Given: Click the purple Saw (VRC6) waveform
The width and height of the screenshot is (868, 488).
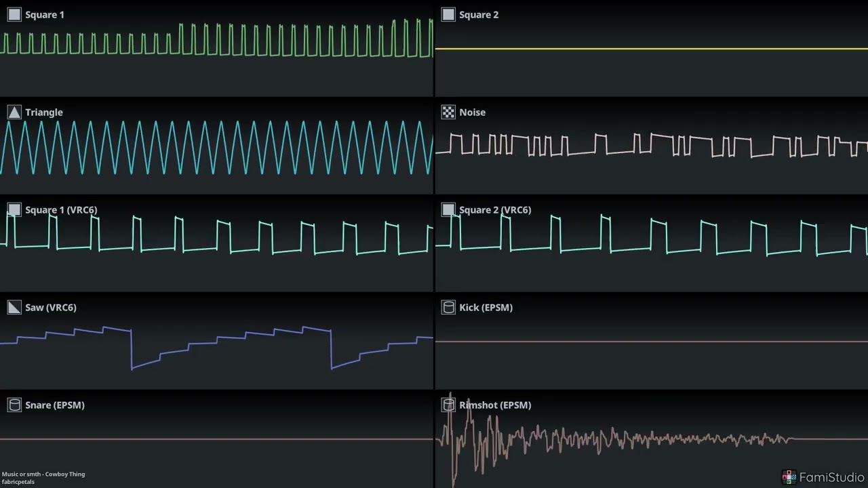Looking at the screenshot, I should point(217,348).
